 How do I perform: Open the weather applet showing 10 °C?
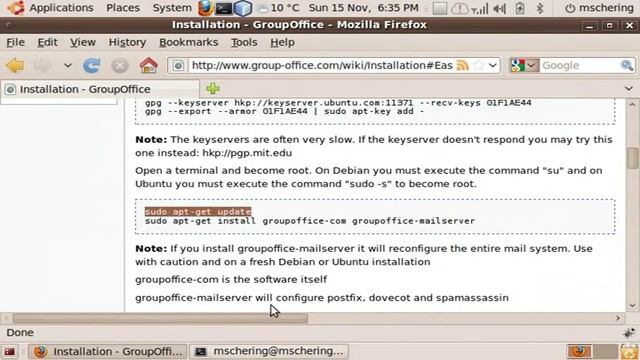click(x=279, y=8)
